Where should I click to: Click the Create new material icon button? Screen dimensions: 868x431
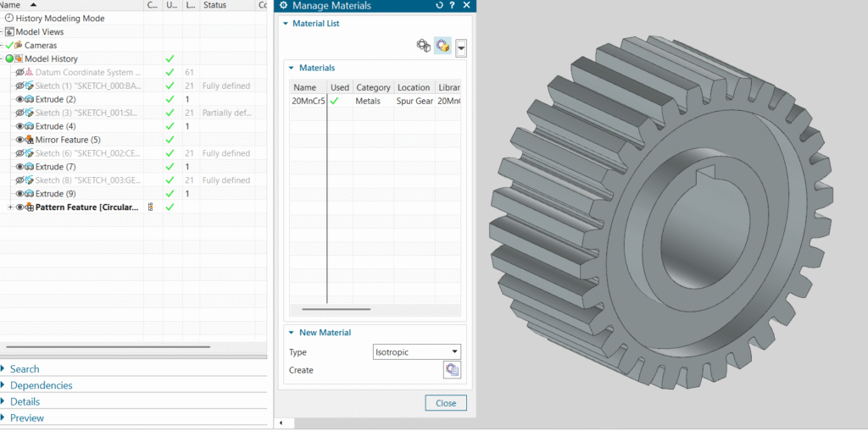(x=452, y=369)
